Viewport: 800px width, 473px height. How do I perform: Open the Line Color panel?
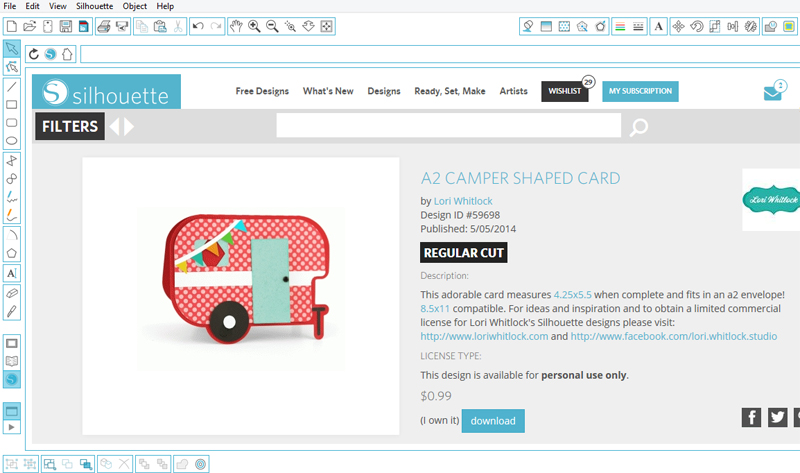[x=620, y=26]
